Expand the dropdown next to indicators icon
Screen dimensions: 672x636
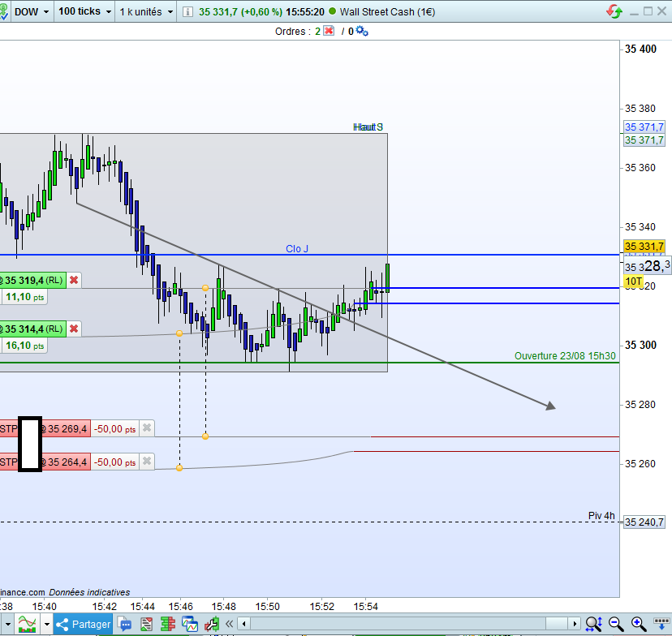click(47, 624)
